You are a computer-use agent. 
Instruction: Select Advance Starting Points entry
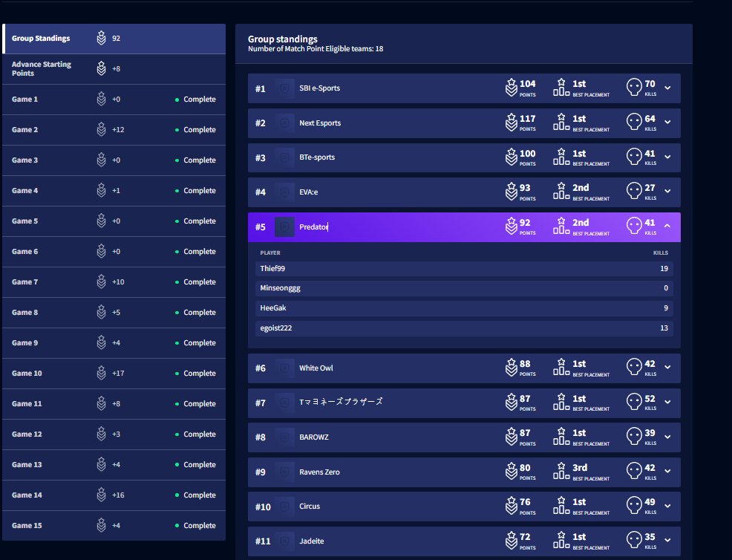pos(114,69)
